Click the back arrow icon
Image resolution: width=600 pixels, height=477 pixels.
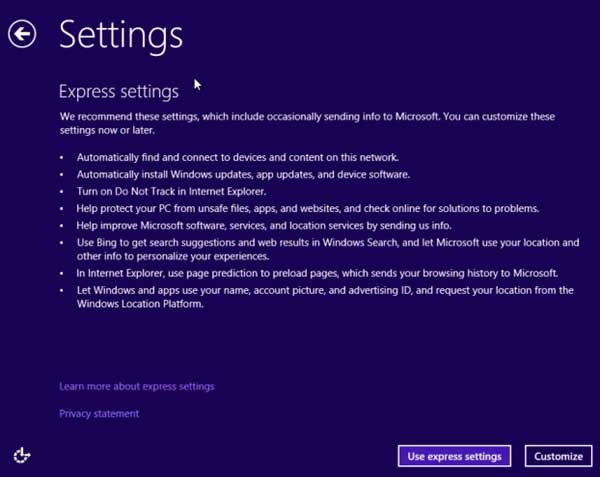[22, 34]
